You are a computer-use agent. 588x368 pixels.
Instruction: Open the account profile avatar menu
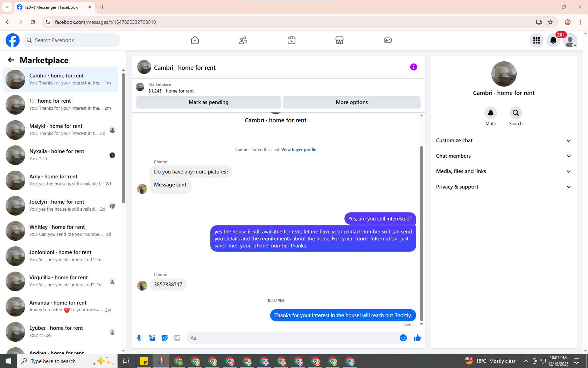(570, 40)
